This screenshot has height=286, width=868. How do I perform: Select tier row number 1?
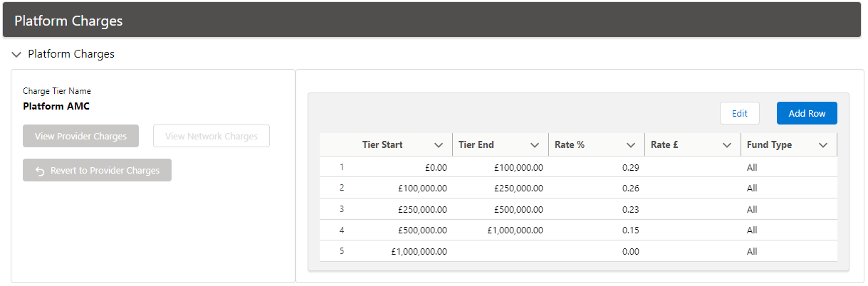pyautogui.click(x=342, y=167)
